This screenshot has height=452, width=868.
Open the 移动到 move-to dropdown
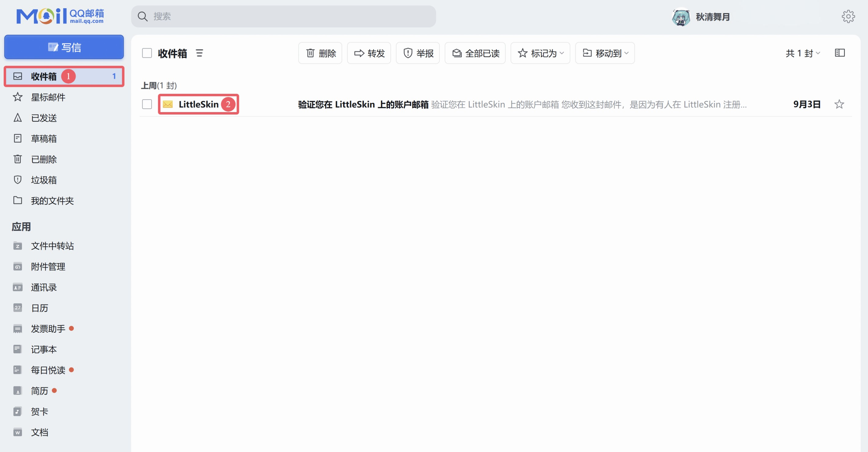tap(605, 53)
